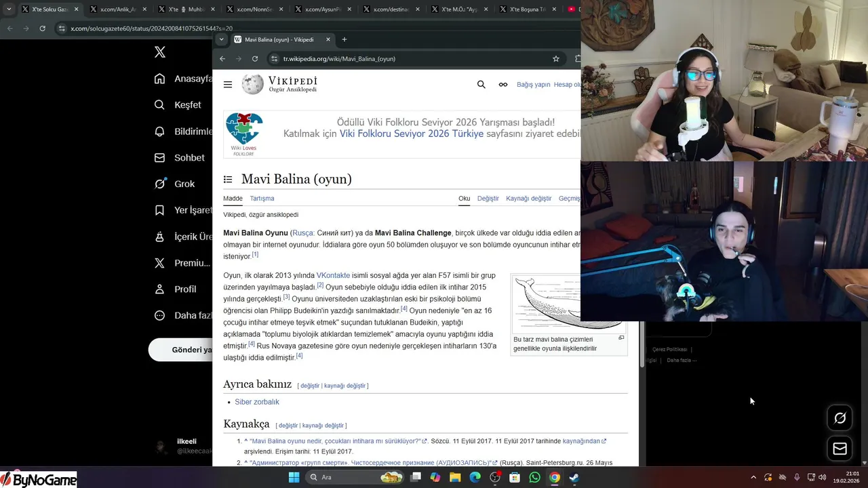Go back in the Wikipedia window
Screen dimensions: 868x488
click(x=222, y=59)
